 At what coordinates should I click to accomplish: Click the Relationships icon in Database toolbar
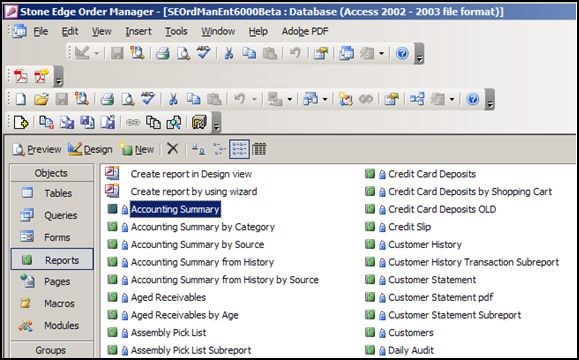pos(417,99)
